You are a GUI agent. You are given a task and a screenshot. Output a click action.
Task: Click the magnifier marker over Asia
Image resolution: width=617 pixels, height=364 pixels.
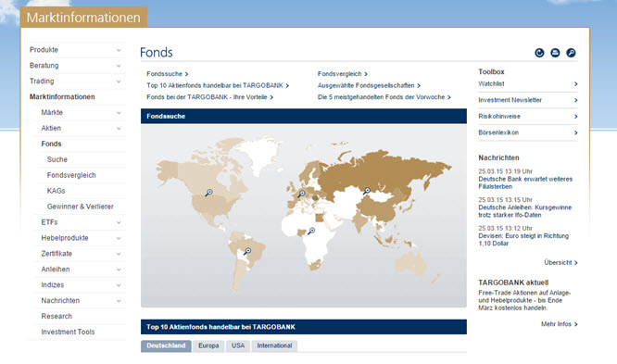[366, 191]
